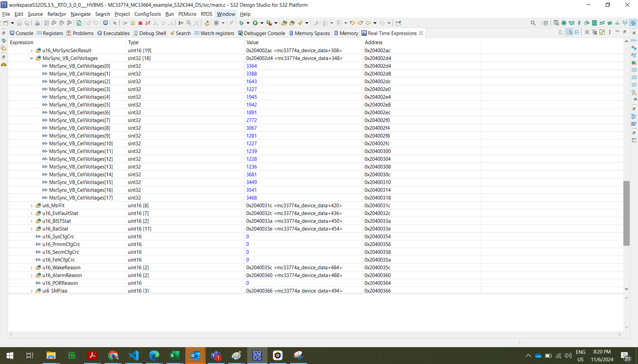The width and height of the screenshot is (638, 364).
Task: Open Outlook from the taskbar
Action: pos(195,355)
